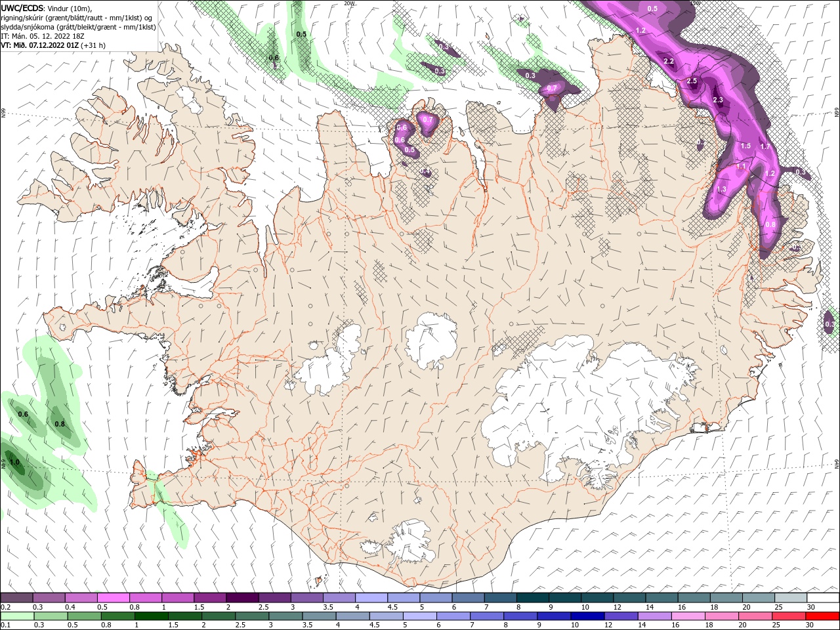Select the snow scale swatch labeled 0.2
The height and width of the screenshot is (630, 840).
(16, 598)
